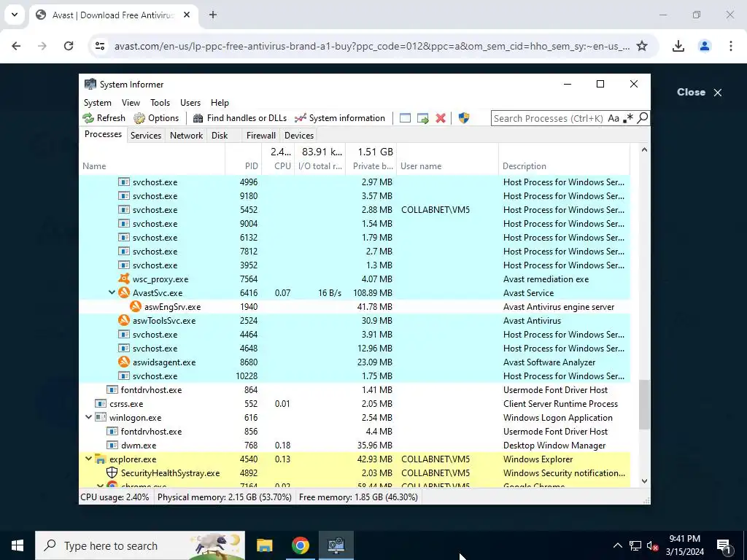The width and height of the screenshot is (747, 560).
Task: Select fontdrvhost.exe row with PID 864
Action: point(355,389)
